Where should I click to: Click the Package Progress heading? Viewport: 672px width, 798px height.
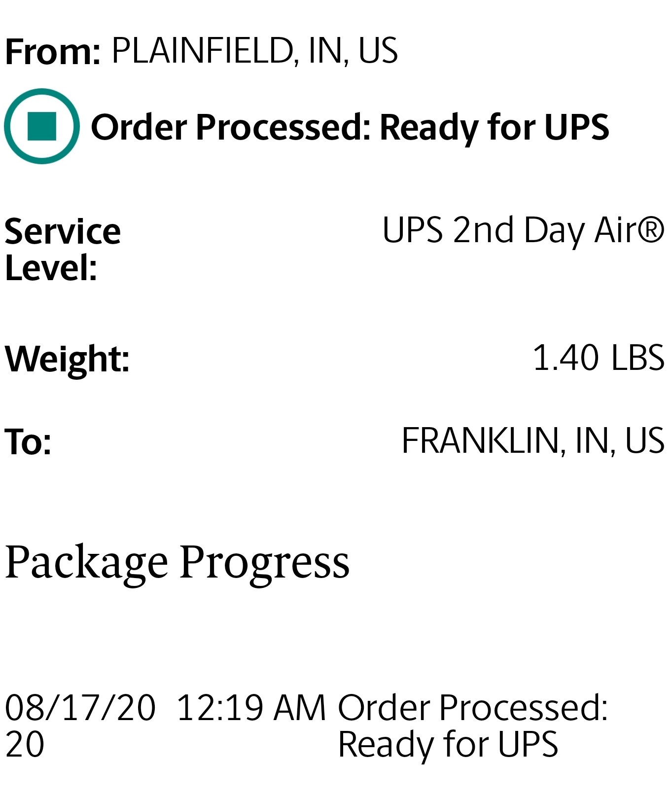(x=177, y=563)
